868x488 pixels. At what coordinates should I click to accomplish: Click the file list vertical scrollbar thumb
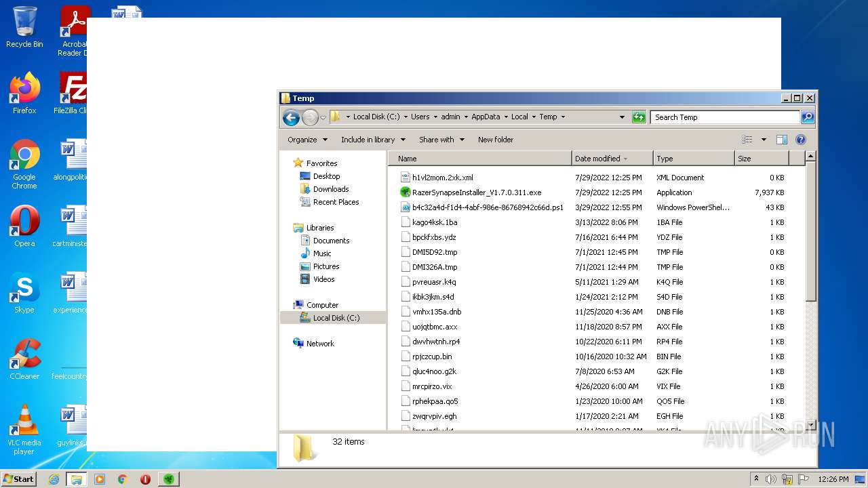(810, 232)
